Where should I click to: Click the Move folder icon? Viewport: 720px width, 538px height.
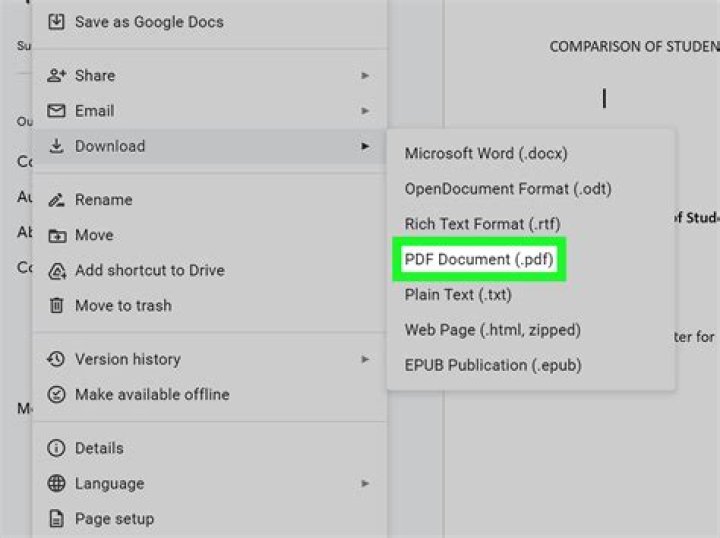click(x=57, y=236)
